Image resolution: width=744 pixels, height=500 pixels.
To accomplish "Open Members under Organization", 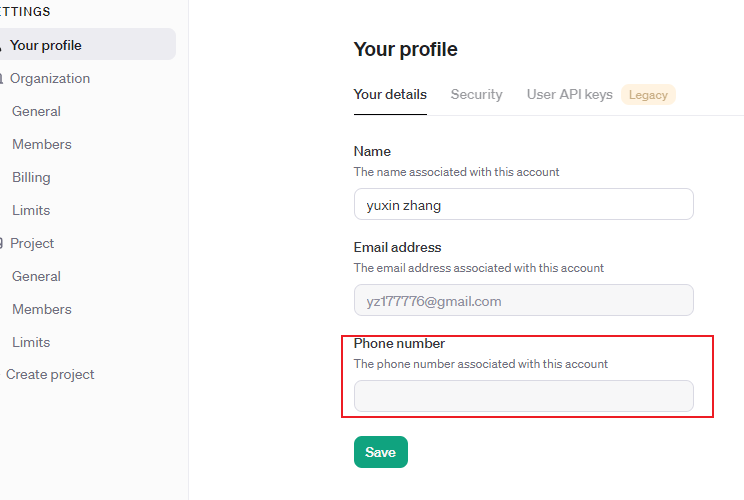I will coord(42,144).
